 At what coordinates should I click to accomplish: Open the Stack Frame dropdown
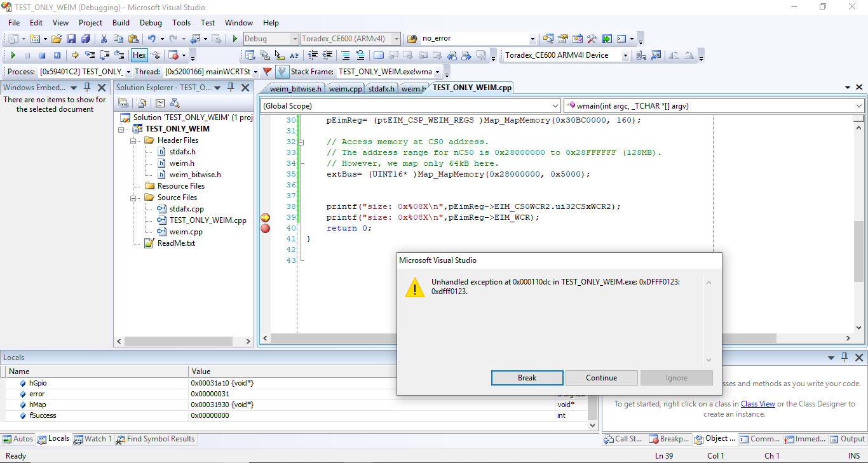[438, 72]
